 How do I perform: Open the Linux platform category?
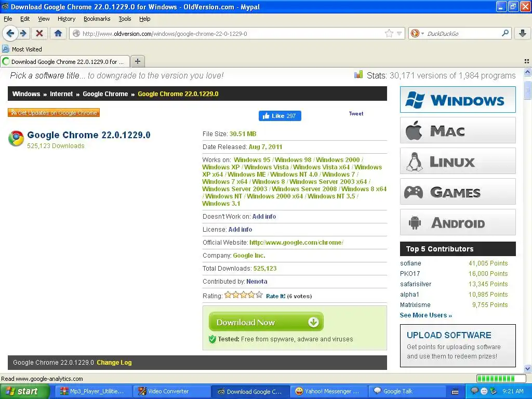(457, 161)
